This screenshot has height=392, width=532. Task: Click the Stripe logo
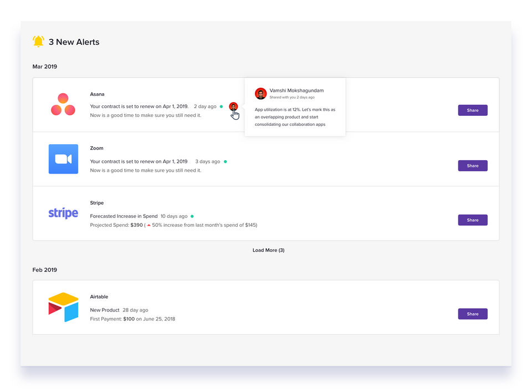click(63, 213)
